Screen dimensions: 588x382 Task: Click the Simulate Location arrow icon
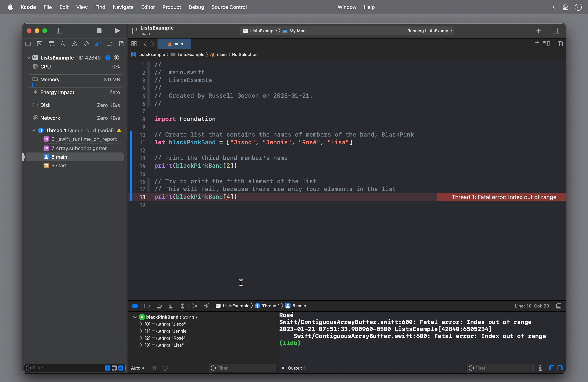(x=206, y=306)
